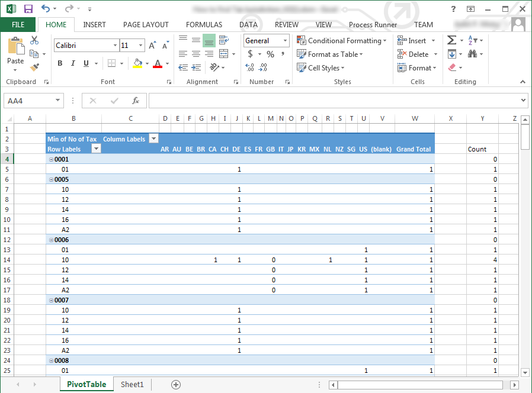Toggle Bold formatting

pos(60,64)
